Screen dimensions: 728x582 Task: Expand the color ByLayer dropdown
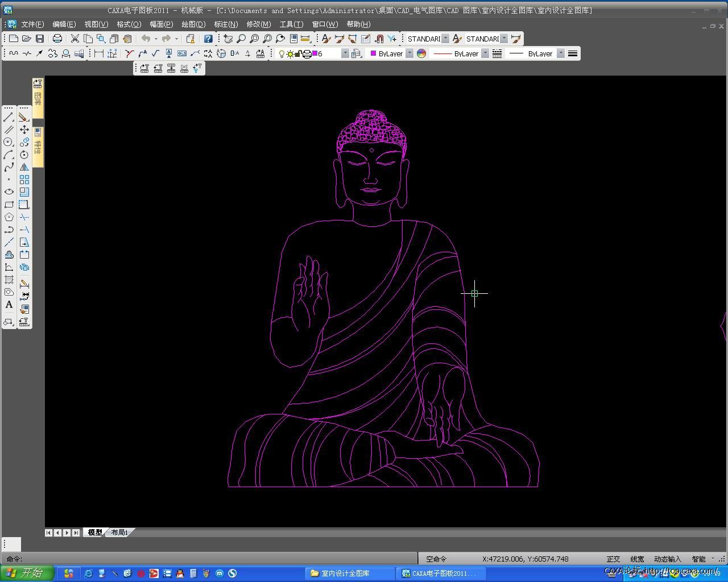click(409, 53)
